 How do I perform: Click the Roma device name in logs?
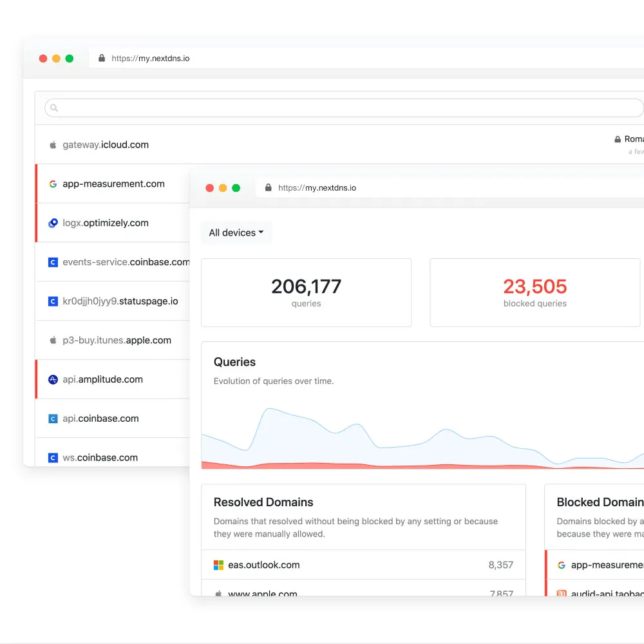(634, 139)
